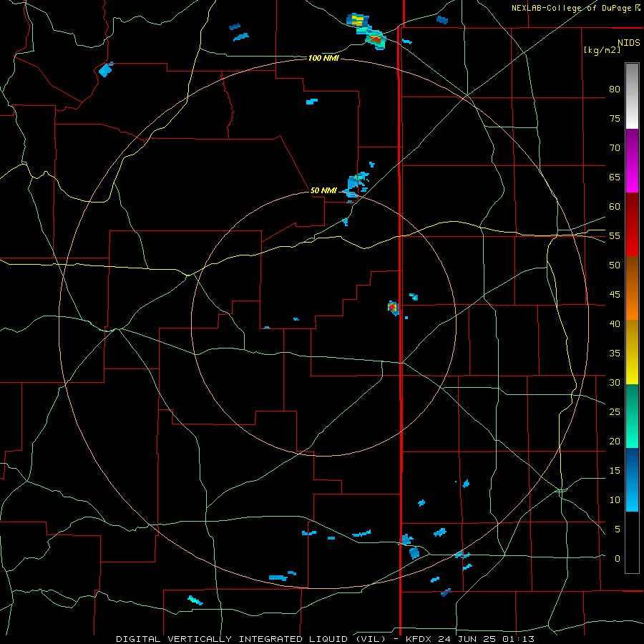
Task: Click the scale value 25
Action: tap(615, 411)
